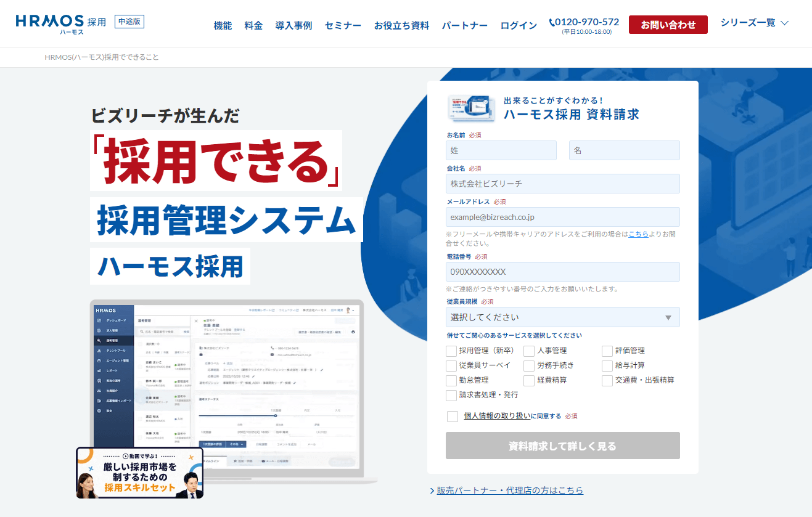812x517 pixels.
Task: Click the 厳しい採用市場 video banner
Action: pyautogui.click(x=140, y=473)
